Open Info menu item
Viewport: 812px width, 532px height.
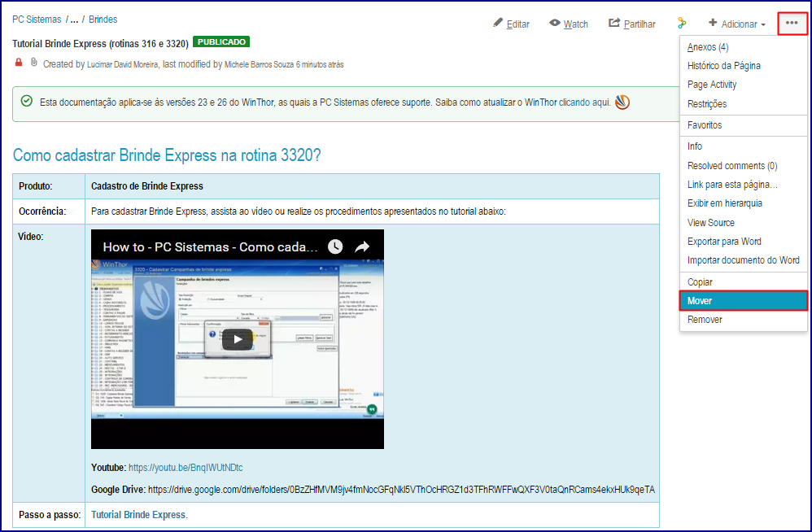click(743, 146)
